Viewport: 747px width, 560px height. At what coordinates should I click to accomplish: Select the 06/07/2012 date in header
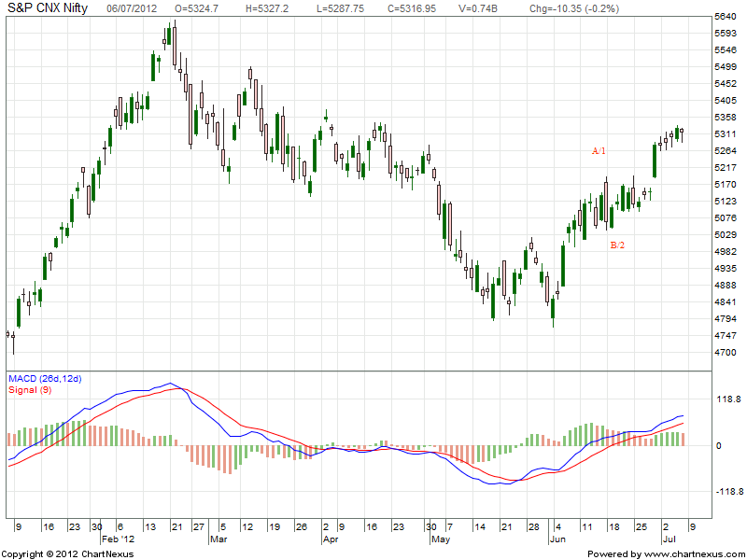[132, 8]
